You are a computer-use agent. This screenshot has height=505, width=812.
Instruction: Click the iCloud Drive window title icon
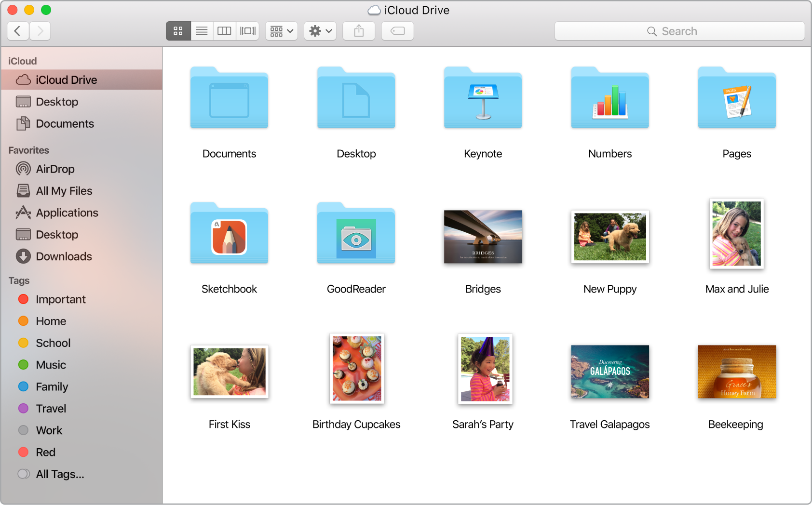click(x=374, y=10)
